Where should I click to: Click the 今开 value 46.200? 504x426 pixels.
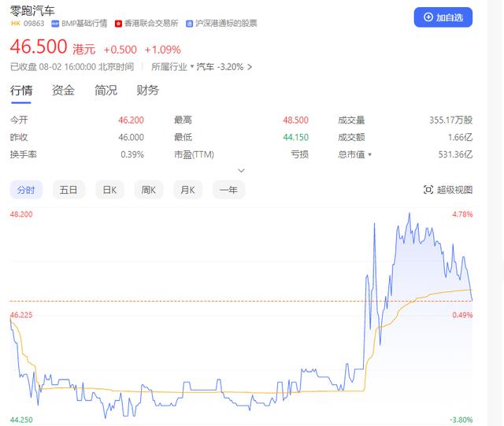pyautogui.click(x=132, y=120)
